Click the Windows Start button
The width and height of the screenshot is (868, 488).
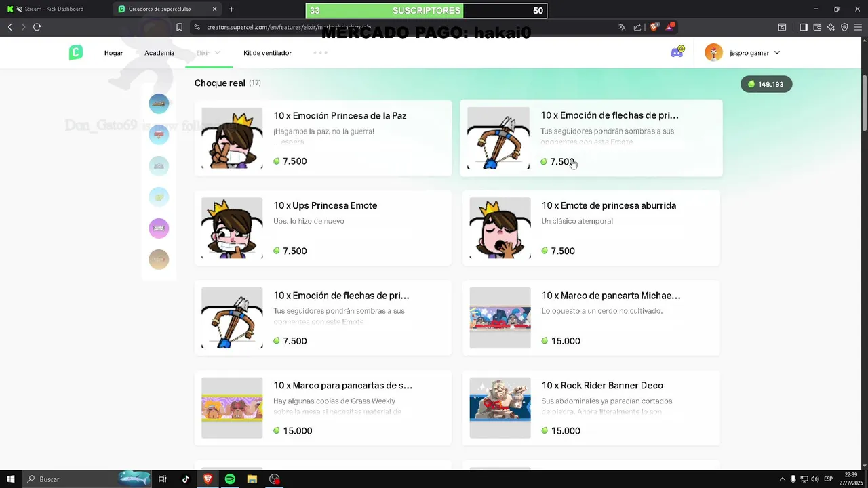click(11, 479)
